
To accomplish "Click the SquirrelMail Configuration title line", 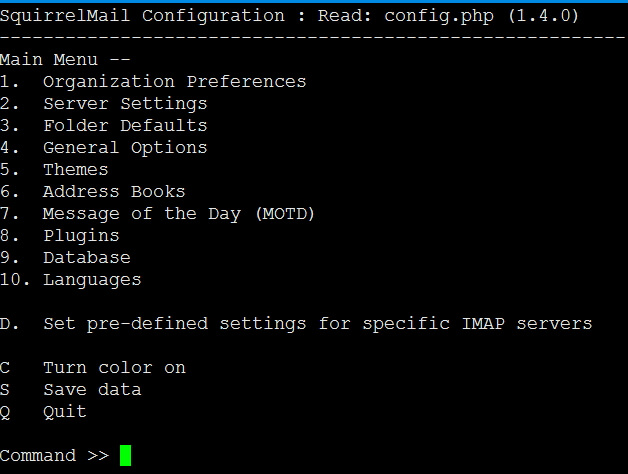I will point(142,16).
